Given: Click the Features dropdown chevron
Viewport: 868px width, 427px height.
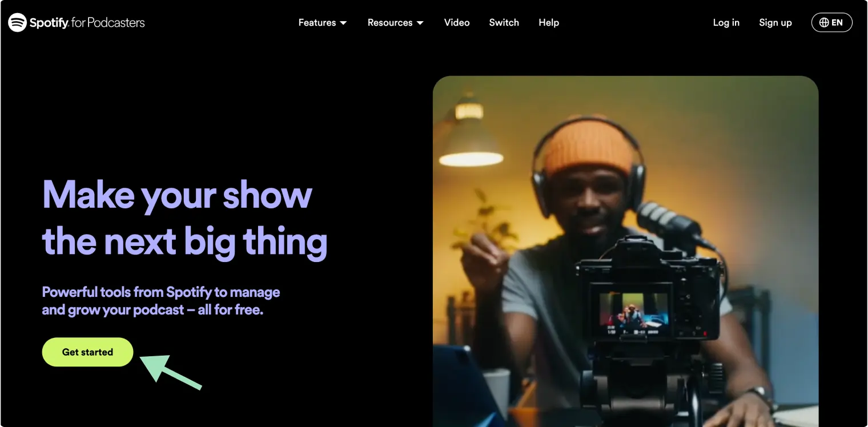Looking at the screenshot, I should pos(344,23).
